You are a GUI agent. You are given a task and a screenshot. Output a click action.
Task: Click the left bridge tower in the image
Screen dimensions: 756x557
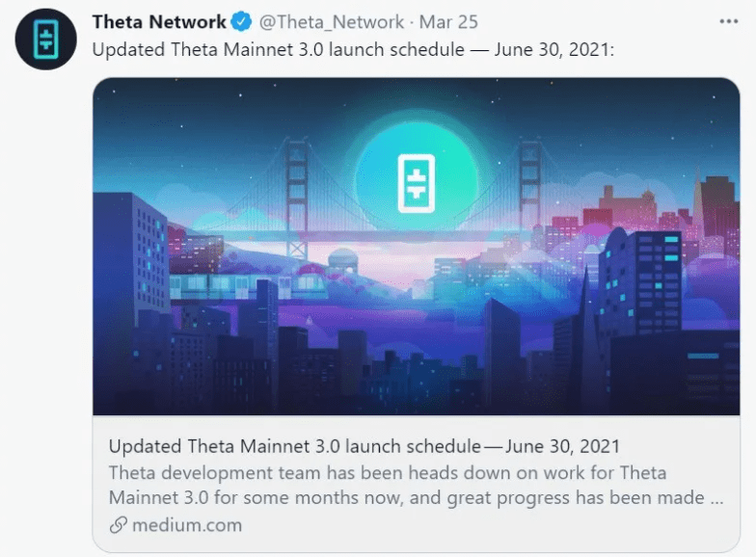[x=297, y=193]
